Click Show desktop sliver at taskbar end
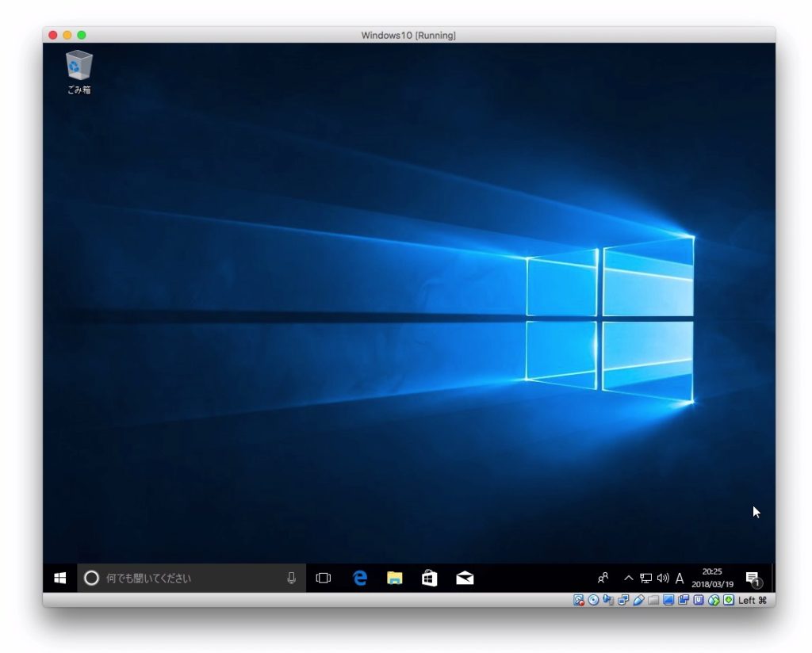Viewport: 812px width, 653px height. tap(773, 578)
